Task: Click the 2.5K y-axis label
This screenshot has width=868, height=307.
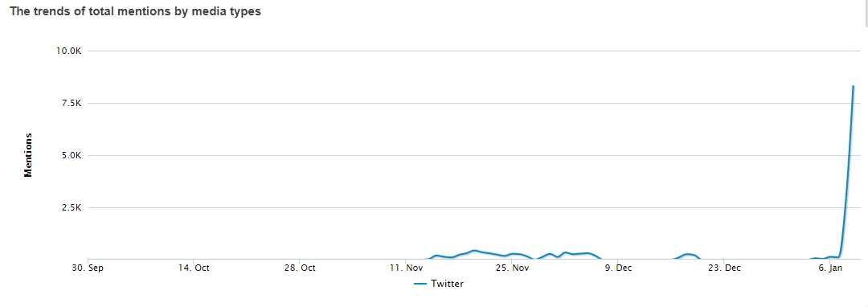Action: [x=72, y=208]
